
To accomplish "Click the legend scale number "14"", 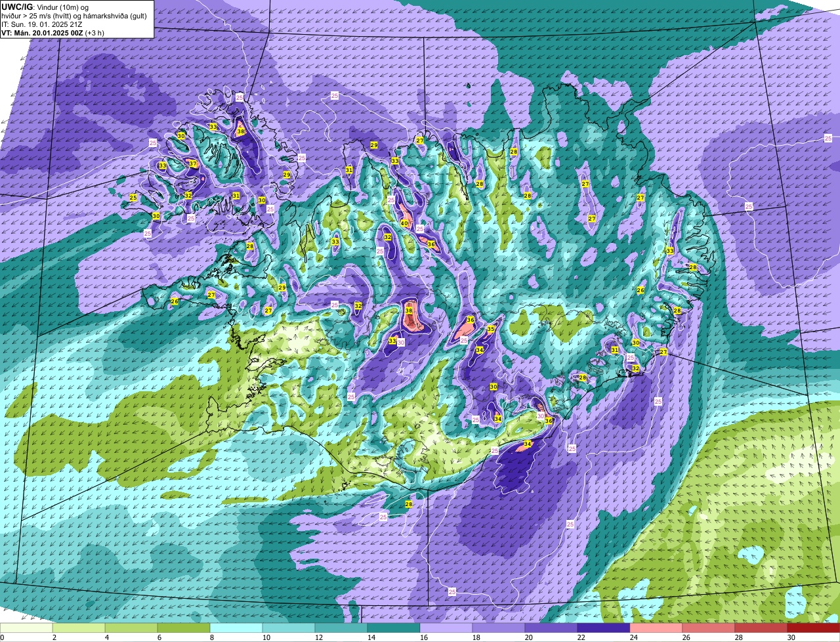I will [x=371, y=637].
